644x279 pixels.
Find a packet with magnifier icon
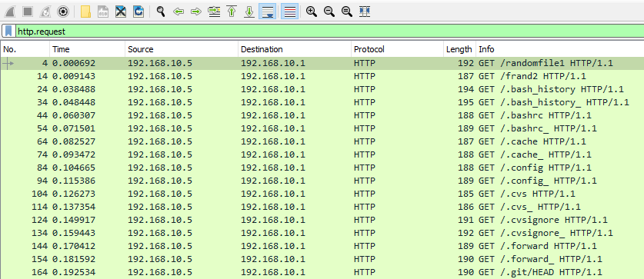161,12
